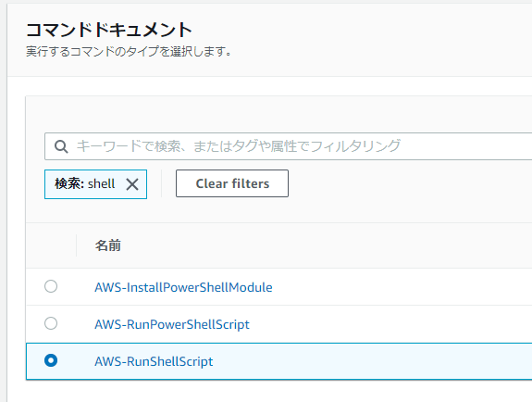The width and height of the screenshot is (532, 402).
Task: Click the search magnifier icon
Action: click(x=61, y=146)
